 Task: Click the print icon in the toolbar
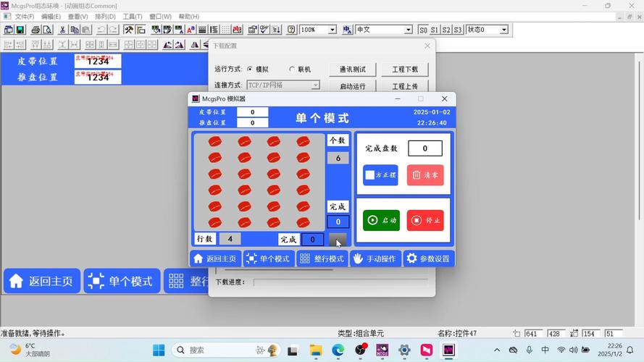(x=34, y=30)
